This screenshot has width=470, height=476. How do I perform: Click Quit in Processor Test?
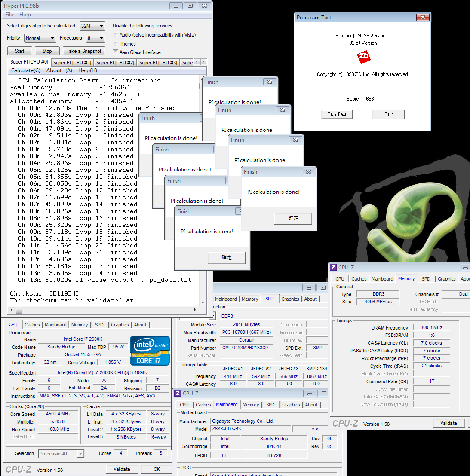pyautogui.click(x=388, y=114)
